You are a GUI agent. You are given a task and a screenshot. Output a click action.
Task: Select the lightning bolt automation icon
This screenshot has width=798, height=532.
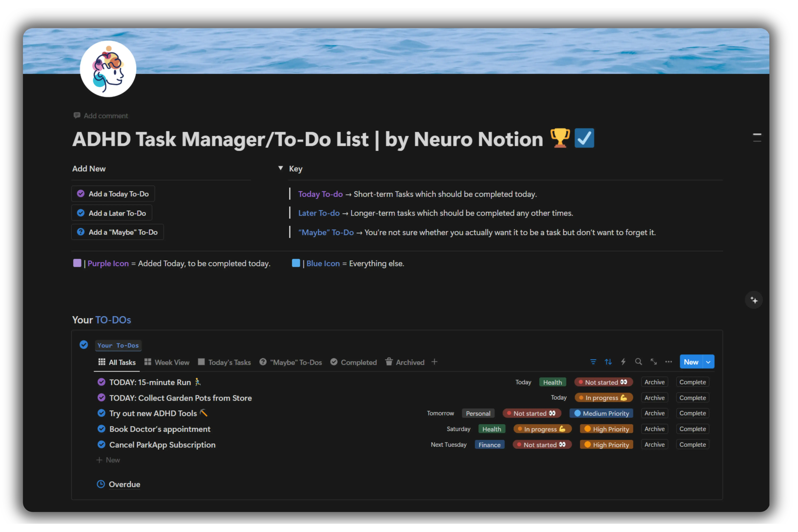click(x=623, y=362)
